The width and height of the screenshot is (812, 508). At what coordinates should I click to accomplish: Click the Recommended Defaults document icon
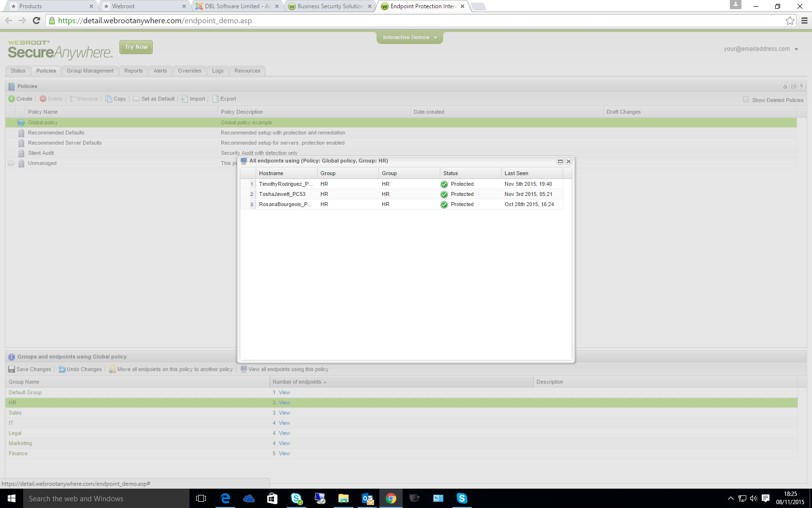pyautogui.click(x=21, y=133)
